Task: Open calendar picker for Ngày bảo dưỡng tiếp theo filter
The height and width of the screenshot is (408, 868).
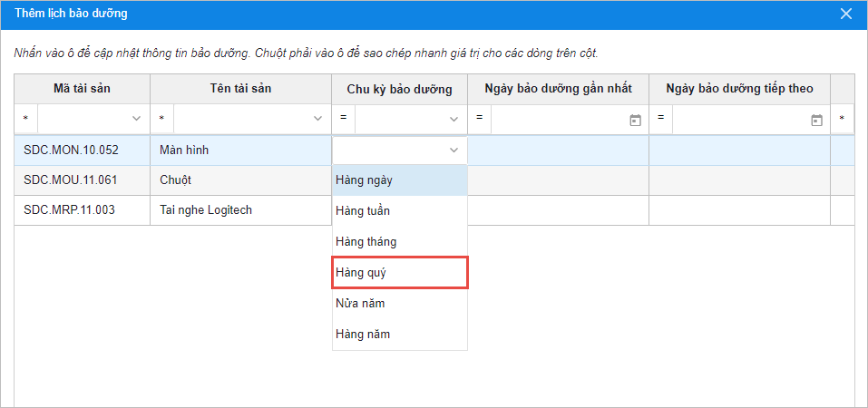Action: pyautogui.click(x=816, y=119)
